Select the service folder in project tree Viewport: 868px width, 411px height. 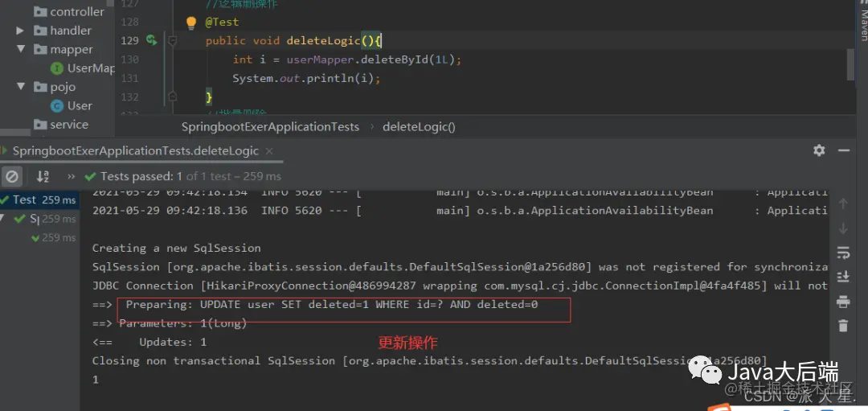tap(61, 125)
